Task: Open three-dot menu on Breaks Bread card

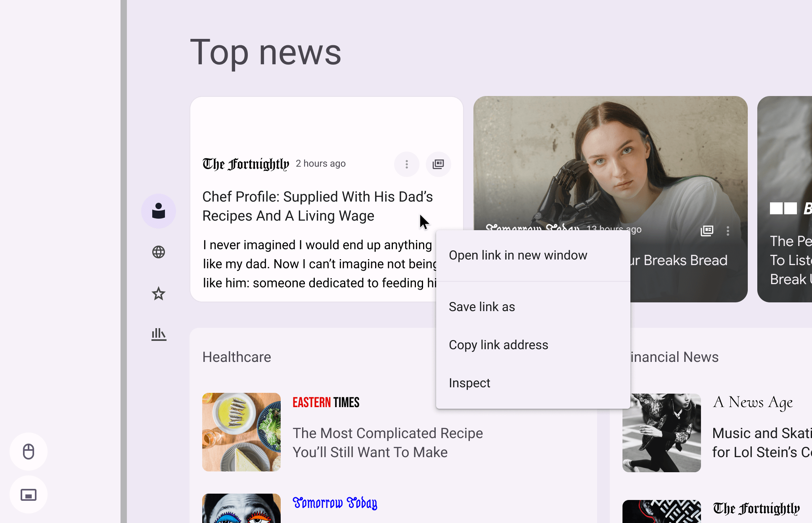Action: tap(728, 231)
